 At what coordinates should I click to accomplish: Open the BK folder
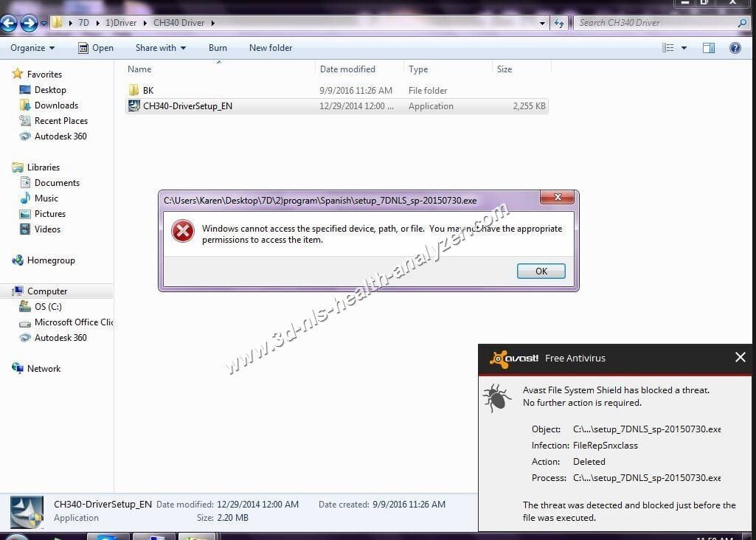(148, 90)
